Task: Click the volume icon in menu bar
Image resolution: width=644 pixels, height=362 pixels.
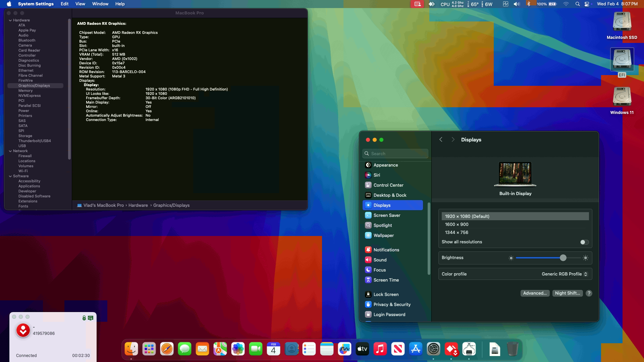Action: [x=517, y=4]
